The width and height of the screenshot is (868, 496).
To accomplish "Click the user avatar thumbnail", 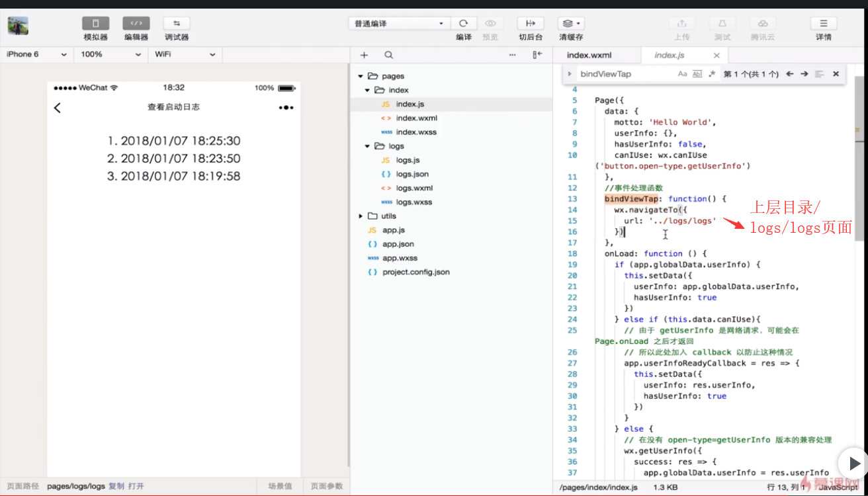I will (x=18, y=26).
